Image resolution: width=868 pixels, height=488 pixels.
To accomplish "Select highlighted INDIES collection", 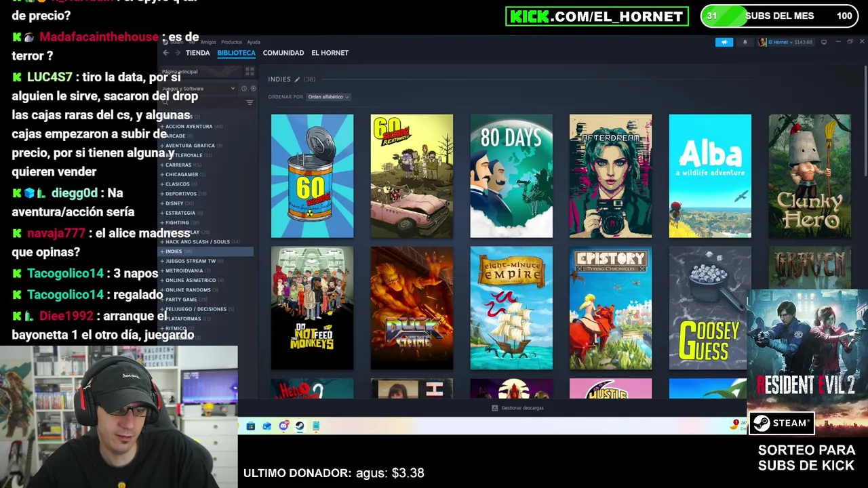I will pyautogui.click(x=207, y=251).
